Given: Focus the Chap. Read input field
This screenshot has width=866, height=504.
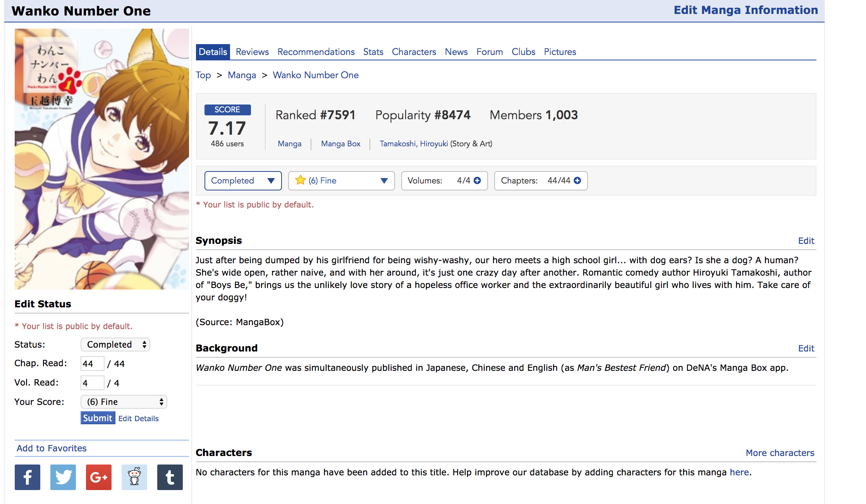Looking at the screenshot, I should [92, 364].
